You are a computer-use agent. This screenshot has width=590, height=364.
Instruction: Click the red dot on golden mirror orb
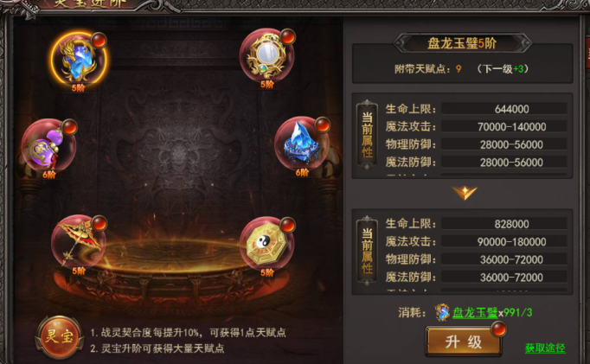coord(288,36)
